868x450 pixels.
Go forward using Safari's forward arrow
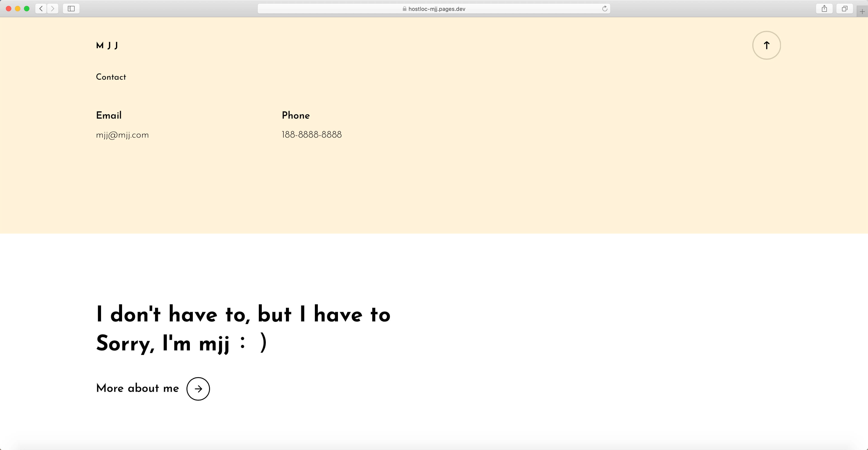[53, 9]
